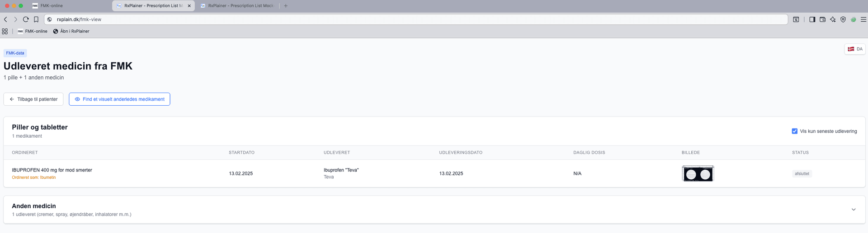This screenshot has height=233, width=868.
Task: Click the N/A daily dose value
Action: tap(577, 174)
